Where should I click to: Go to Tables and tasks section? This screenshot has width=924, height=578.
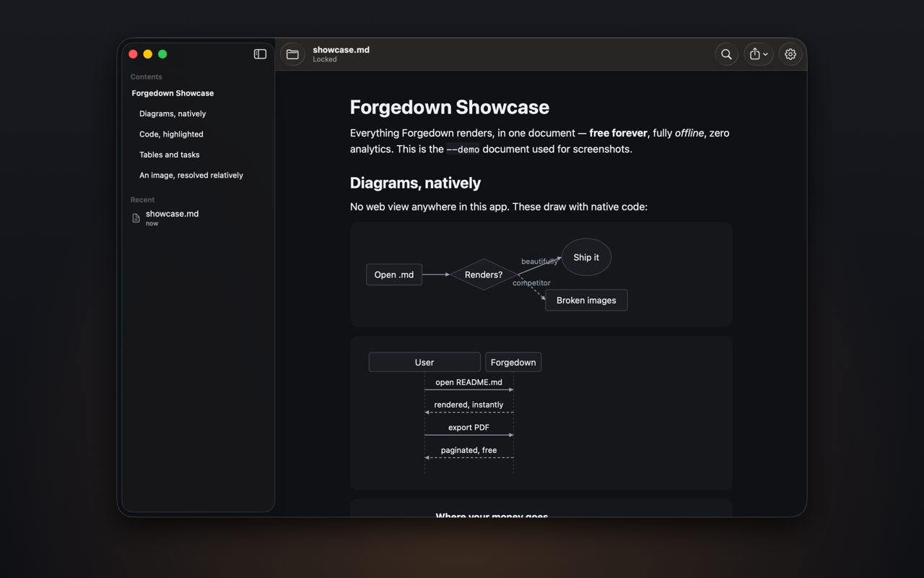(169, 155)
